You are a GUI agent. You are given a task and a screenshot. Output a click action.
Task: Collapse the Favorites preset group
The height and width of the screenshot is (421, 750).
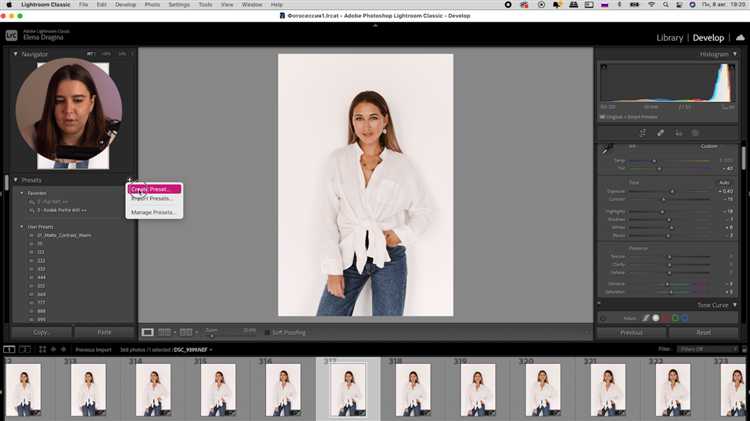22,193
